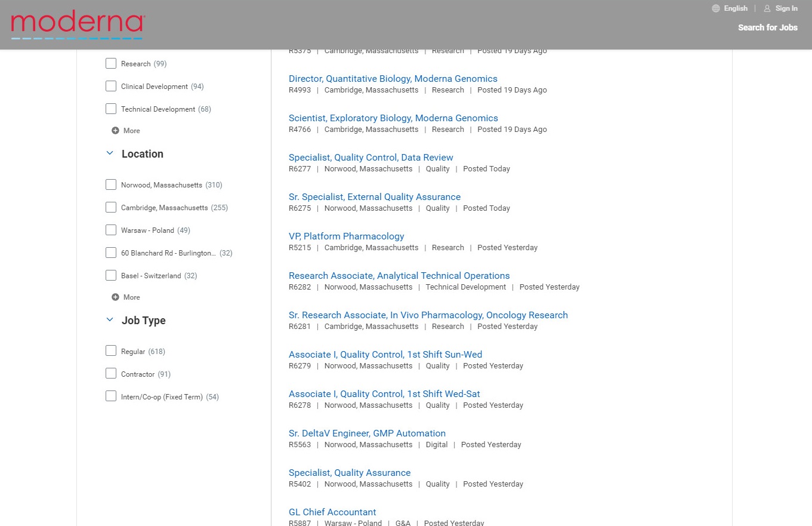Enable the Contractor job type checkbox
The image size is (812, 526).
click(111, 374)
